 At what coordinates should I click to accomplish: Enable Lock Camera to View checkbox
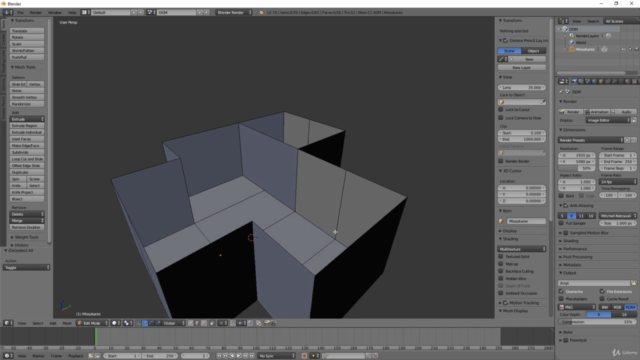pyautogui.click(x=501, y=118)
